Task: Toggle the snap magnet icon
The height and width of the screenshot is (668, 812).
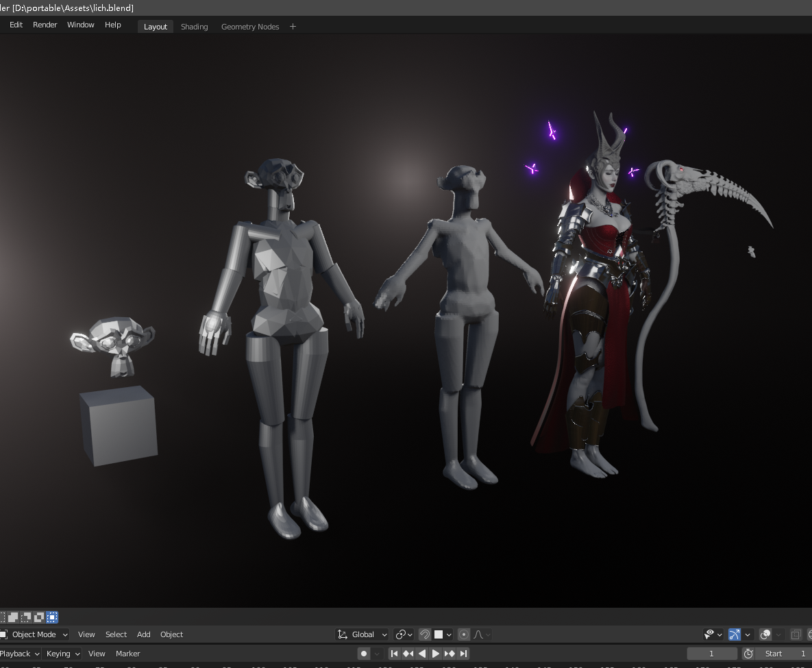Action: point(425,634)
